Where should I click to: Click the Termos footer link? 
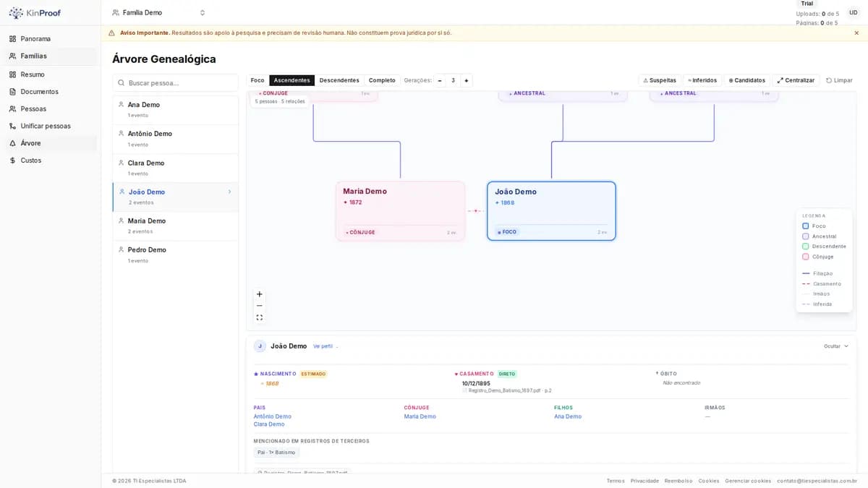click(616, 481)
